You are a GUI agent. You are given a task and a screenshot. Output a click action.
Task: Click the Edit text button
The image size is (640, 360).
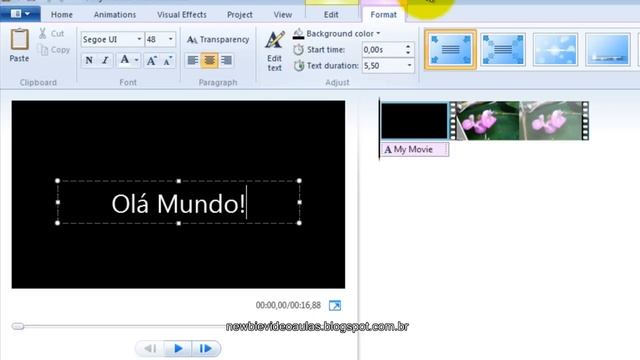point(274,51)
